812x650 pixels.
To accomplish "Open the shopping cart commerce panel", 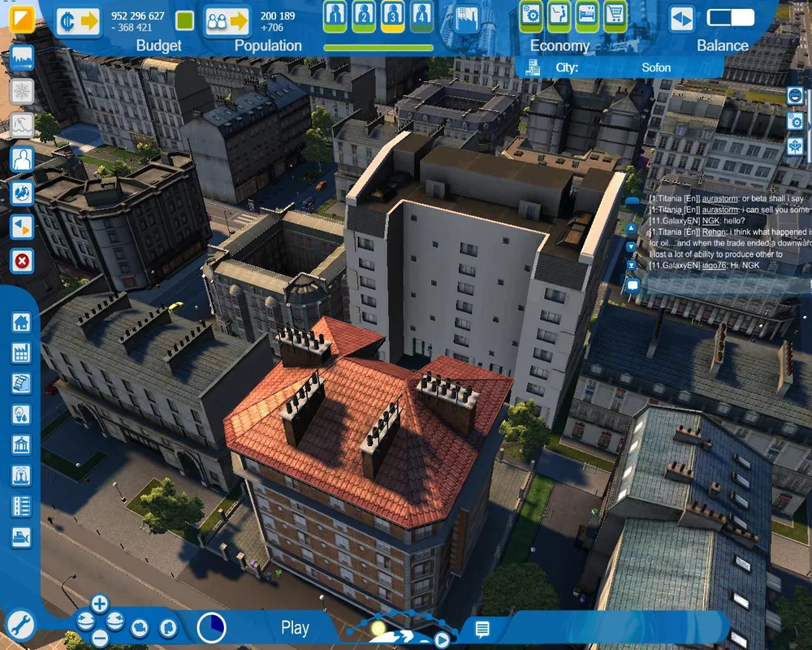I will tap(615, 14).
